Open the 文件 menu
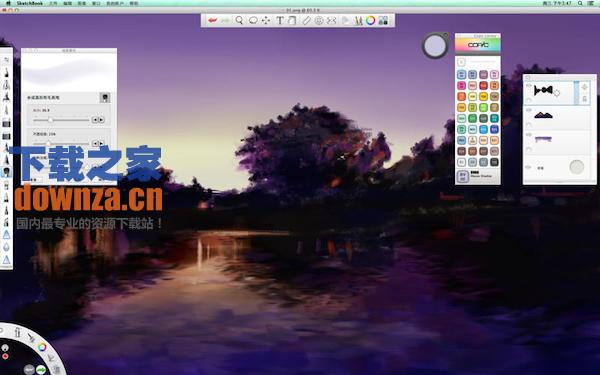 pyautogui.click(x=53, y=3)
